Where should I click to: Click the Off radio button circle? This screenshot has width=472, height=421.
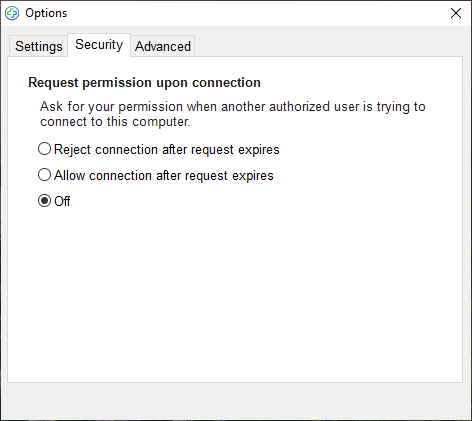click(x=44, y=201)
